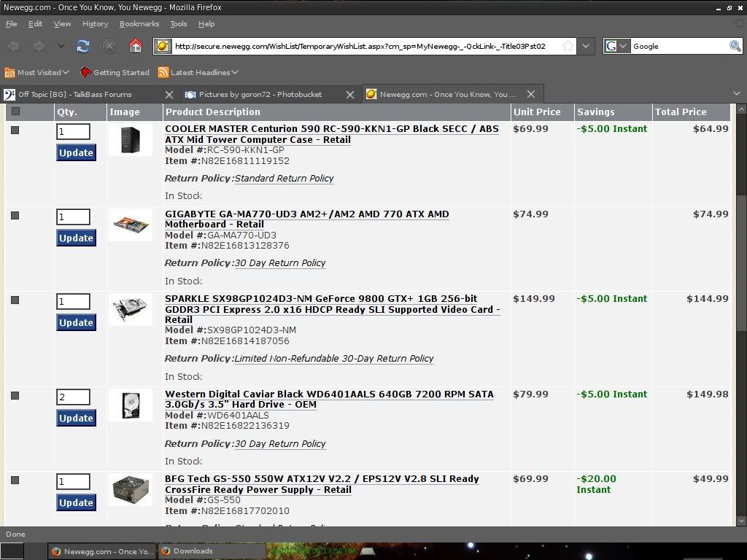Click the Newegg site icon in the address bar

[x=163, y=46]
